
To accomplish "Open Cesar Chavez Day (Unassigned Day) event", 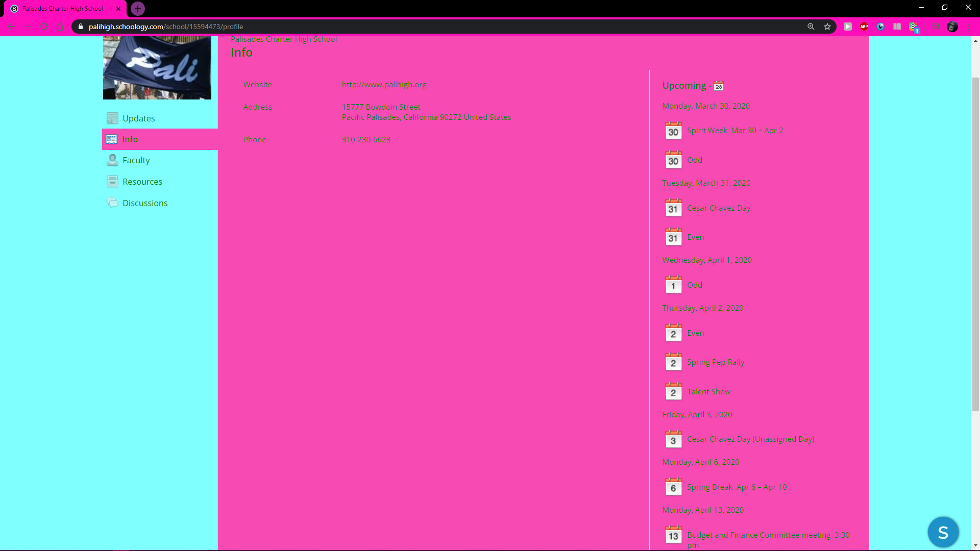I will point(751,439).
